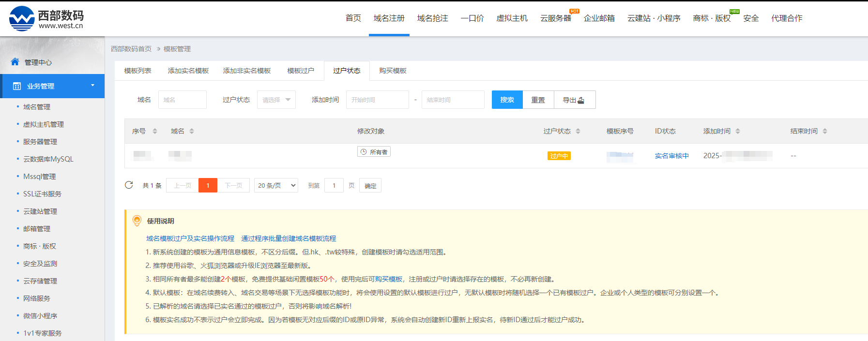This screenshot has width=868, height=341.
Task: Click the 所有者 tag with clock icon
Action: click(374, 151)
